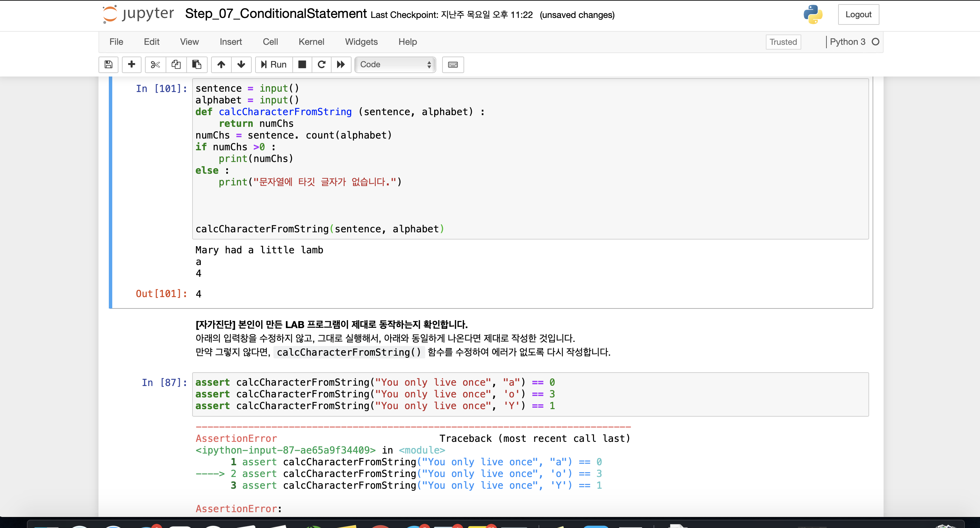Run the selected cell
The image size is (980, 528).
click(273, 64)
